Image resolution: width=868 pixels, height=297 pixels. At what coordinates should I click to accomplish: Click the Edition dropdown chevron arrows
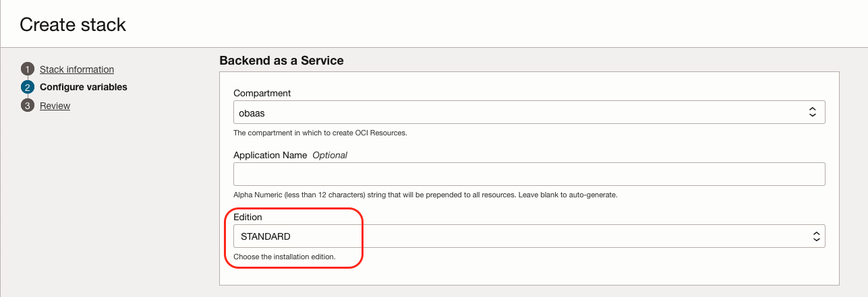tap(816, 236)
